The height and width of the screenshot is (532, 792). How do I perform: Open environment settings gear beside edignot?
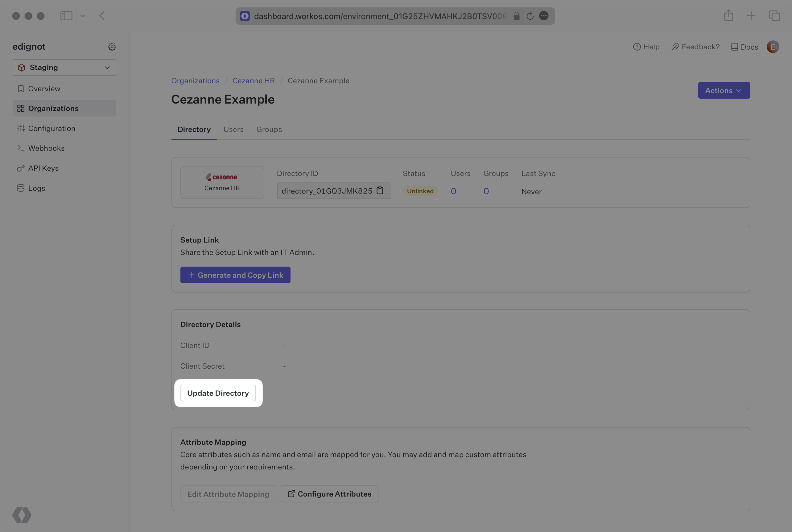112,47
